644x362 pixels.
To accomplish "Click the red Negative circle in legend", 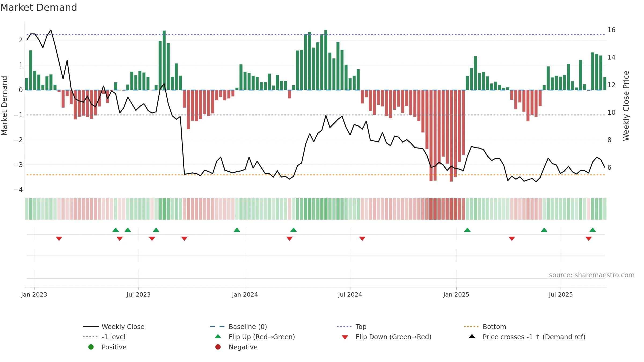I will (218, 347).
